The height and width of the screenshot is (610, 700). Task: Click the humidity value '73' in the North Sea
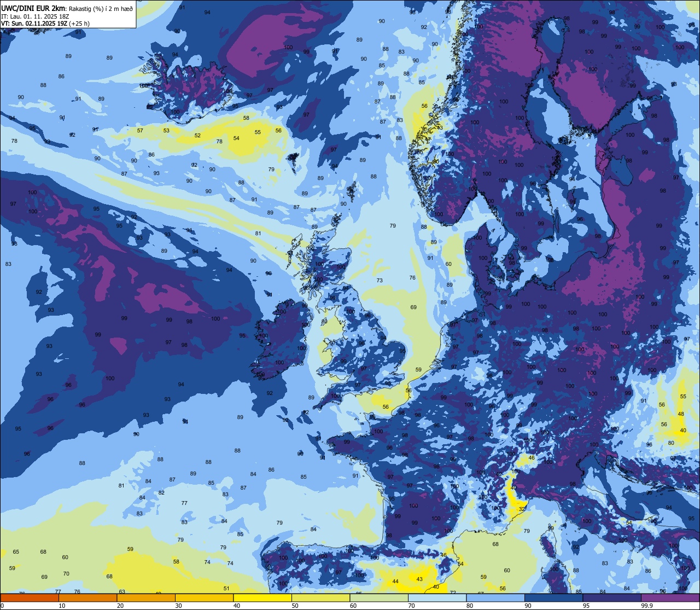[380, 281]
